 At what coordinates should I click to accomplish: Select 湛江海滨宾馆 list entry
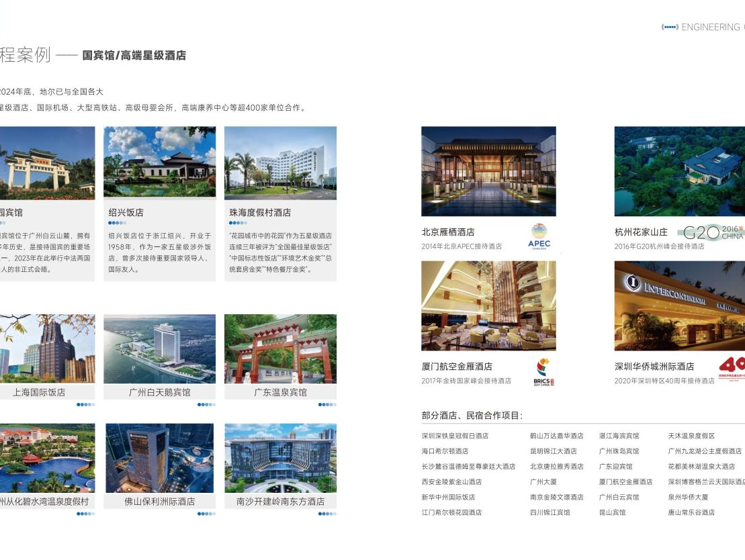(x=619, y=436)
